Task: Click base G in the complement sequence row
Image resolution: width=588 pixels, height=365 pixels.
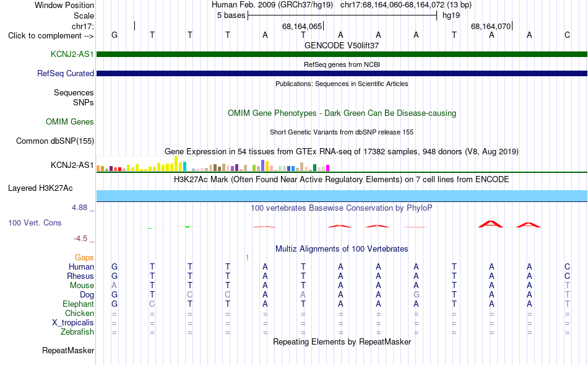Action: pyautogui.click(x=115, y=35)
